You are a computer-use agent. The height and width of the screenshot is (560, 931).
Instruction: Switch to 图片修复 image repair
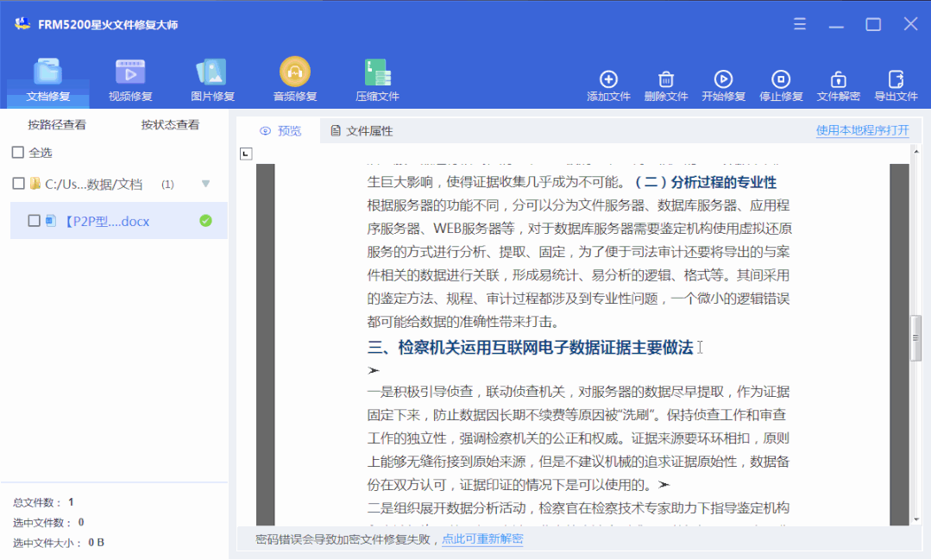212,81
